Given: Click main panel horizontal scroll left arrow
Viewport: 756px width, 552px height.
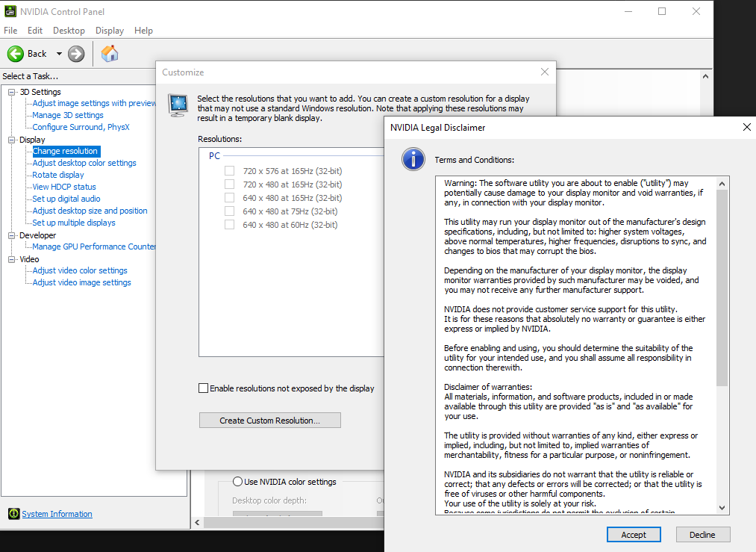Looking at the screenshot, I should tap(197, 522).
